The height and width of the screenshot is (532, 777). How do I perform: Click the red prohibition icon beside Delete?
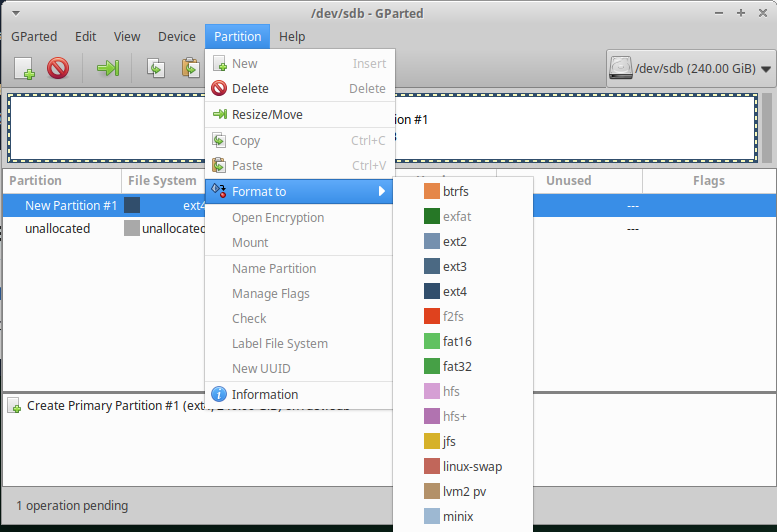(219, 88)
